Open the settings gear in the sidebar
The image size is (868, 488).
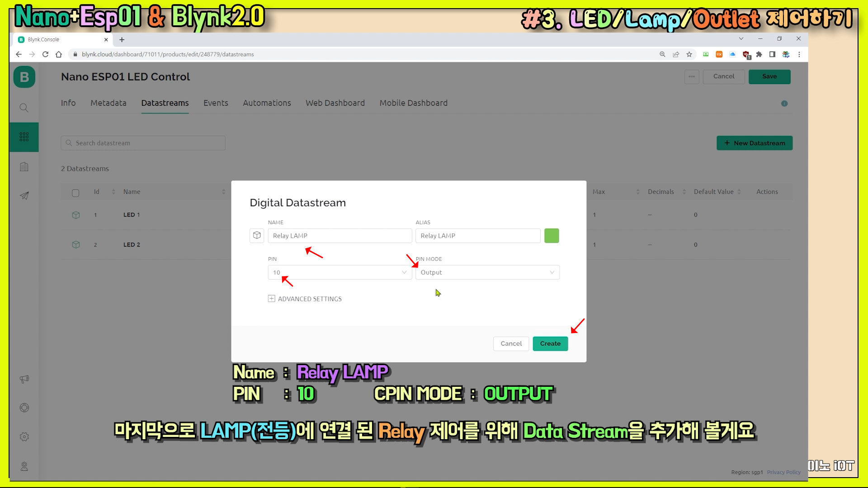(x=24, y=437)
